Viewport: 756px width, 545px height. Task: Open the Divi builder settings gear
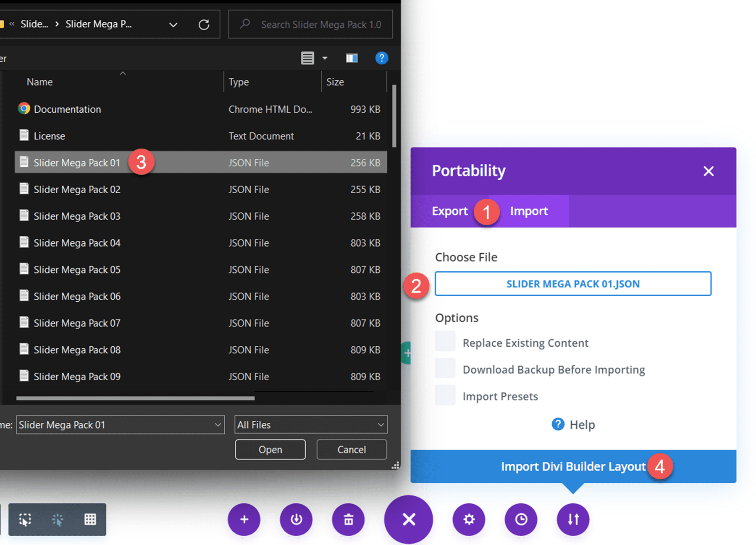point(469,520)
